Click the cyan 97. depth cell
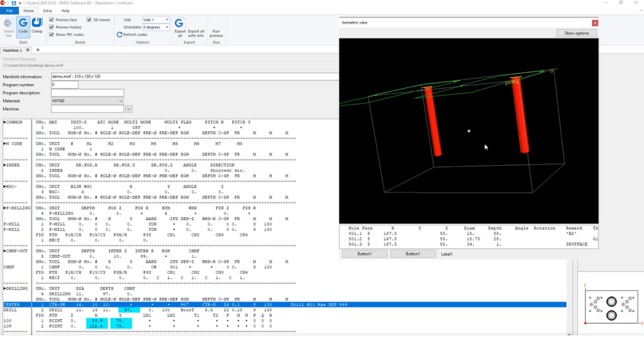The image size is (644, 345). click(x=129, y=310)
